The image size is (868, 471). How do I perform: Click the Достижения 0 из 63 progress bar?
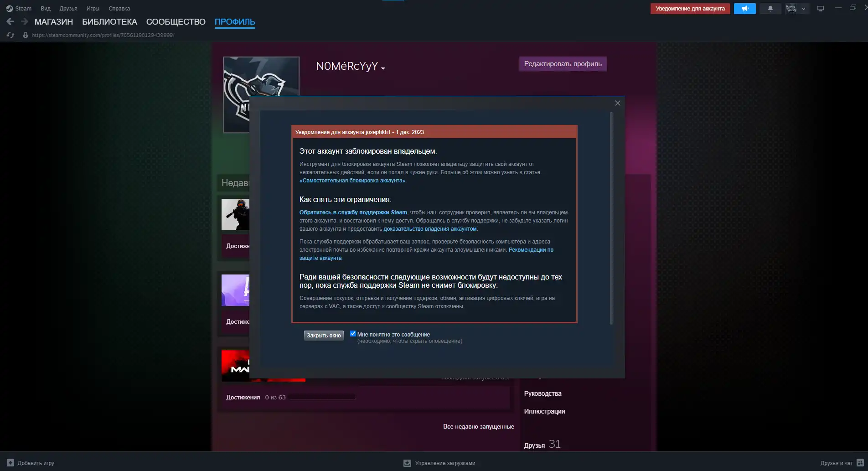point(322,397)
